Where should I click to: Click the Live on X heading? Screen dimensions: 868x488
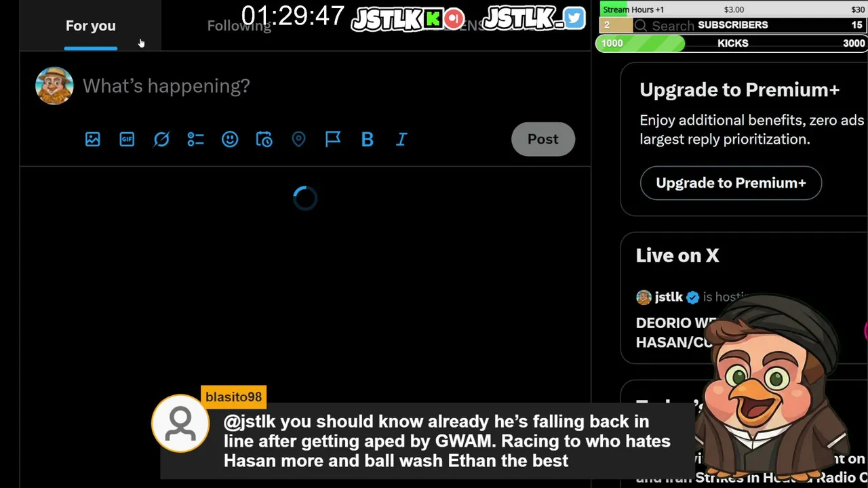(x=677, y=256)
